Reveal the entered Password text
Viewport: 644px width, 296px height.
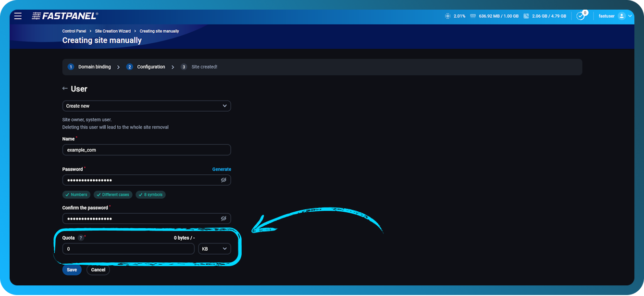pos(223,180)
